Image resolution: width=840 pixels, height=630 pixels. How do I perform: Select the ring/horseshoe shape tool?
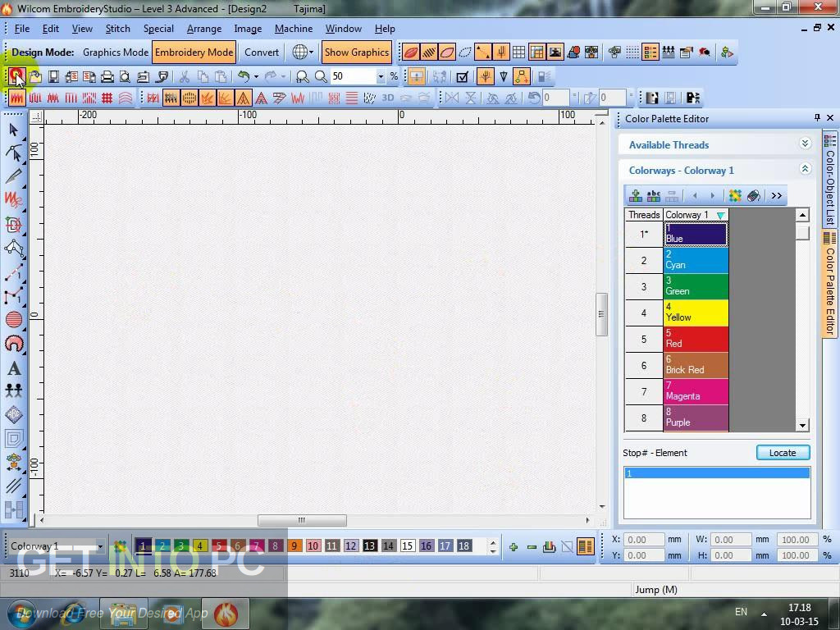pos(14,344)
